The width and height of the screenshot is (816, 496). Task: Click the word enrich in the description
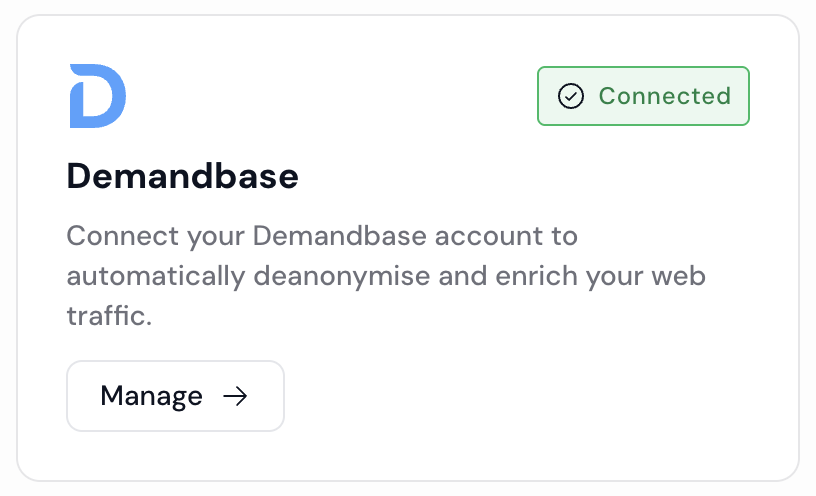[x=533, y=275]
